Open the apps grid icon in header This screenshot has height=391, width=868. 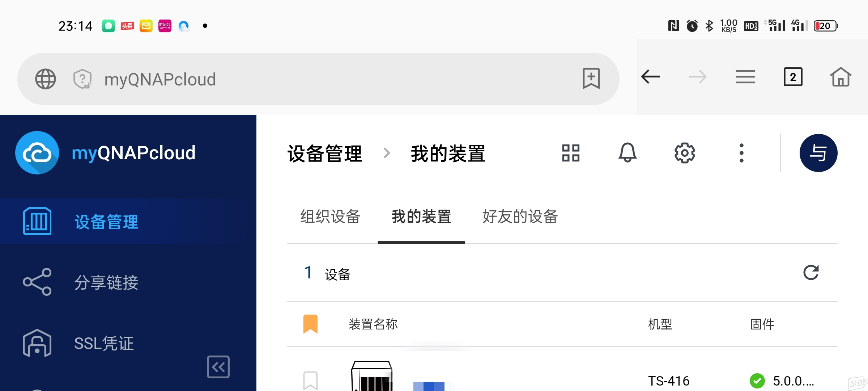click(571, 153)
